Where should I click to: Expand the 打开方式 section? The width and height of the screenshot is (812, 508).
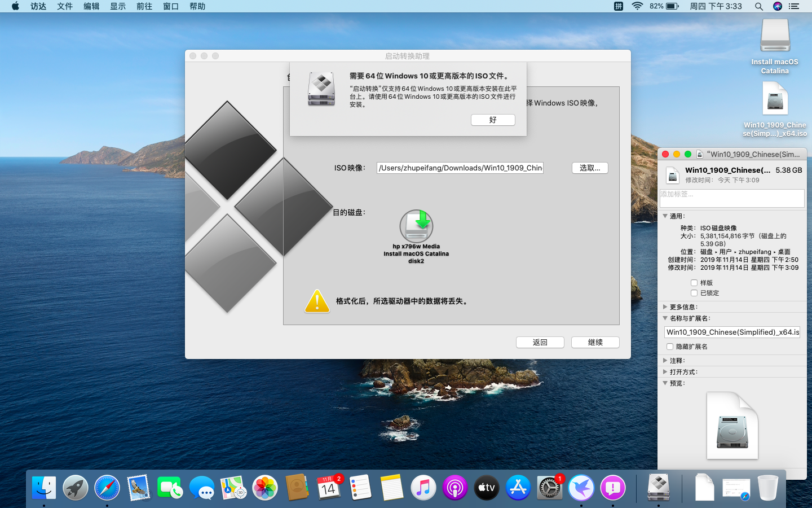click(665, 372)
